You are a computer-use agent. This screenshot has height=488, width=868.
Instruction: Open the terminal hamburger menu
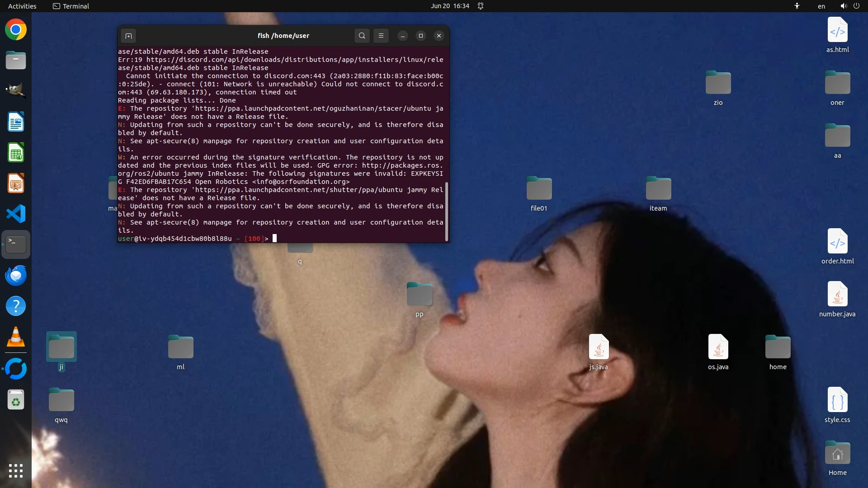(381, 36)
